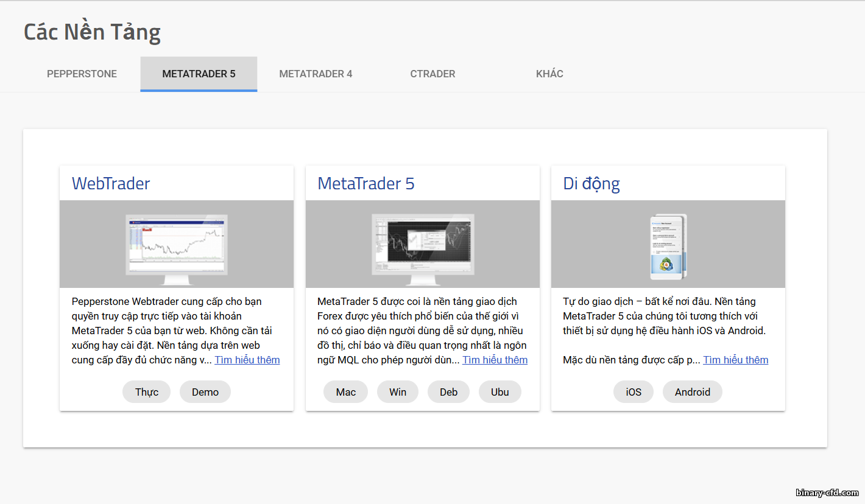Open 'Tìm hiểu thêm' link in WebTrader card
Screen dimensions: 865x504
(x=247, y=360)
